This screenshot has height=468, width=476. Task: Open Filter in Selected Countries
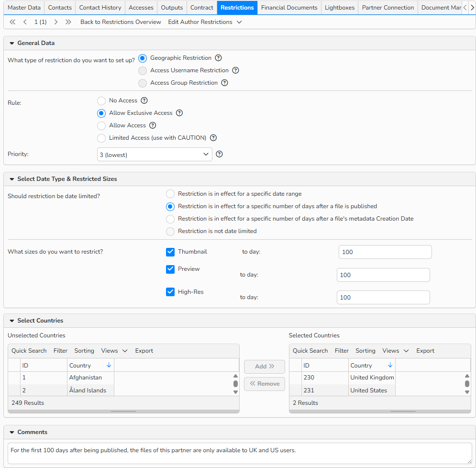[342, 351]
